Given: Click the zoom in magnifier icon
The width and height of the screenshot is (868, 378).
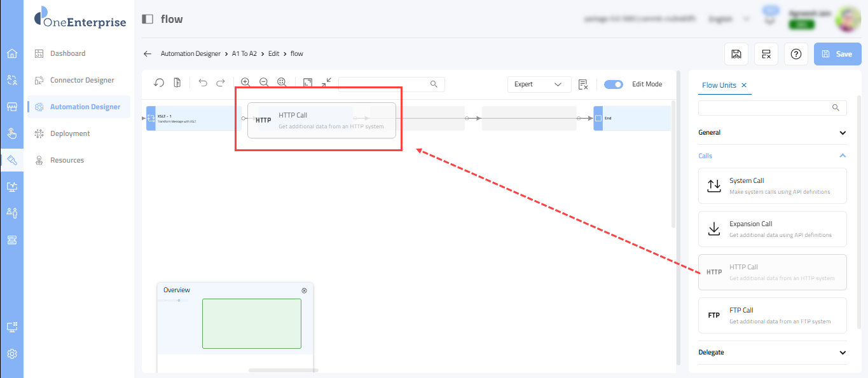Looking at the screenshot, I should [245, 83].
